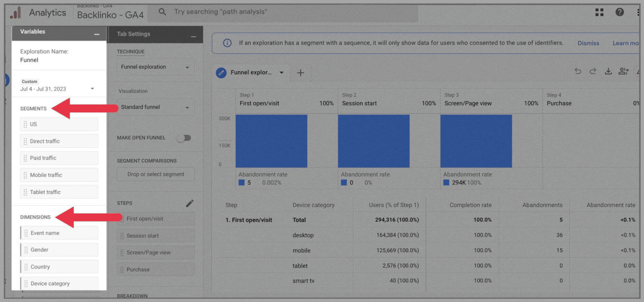This screenshot has width=644, height=302.
Task: Click the undo arrow icon
Action: (x=578, y=71)
